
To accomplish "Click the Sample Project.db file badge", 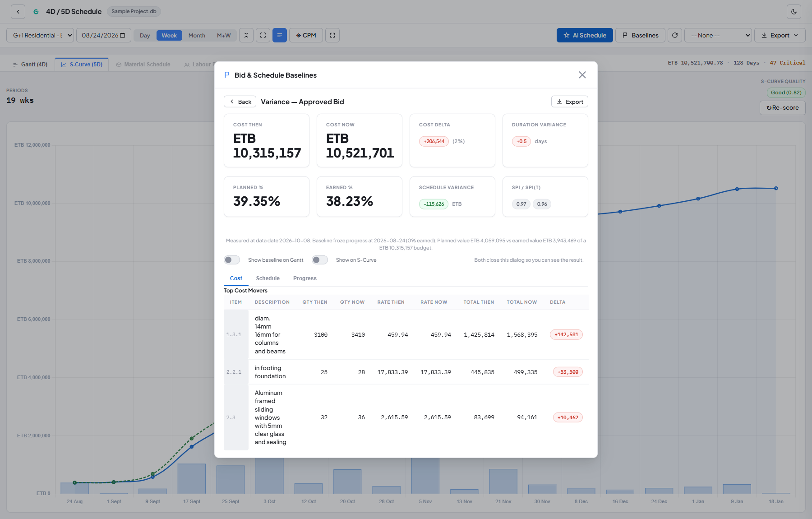I will click(134, 11).
